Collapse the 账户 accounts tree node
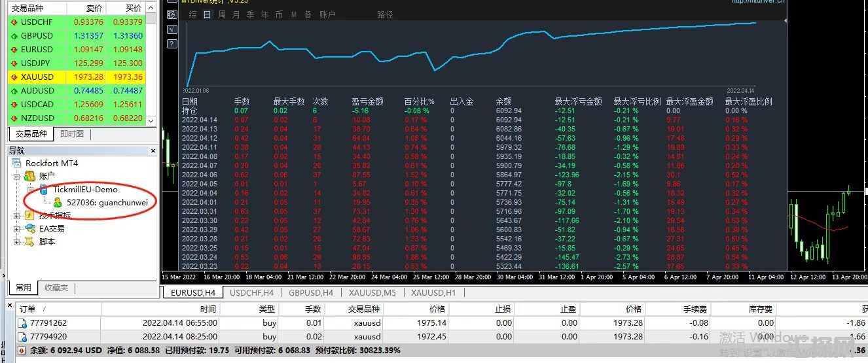868x363 pixels. tap(16, 176)
